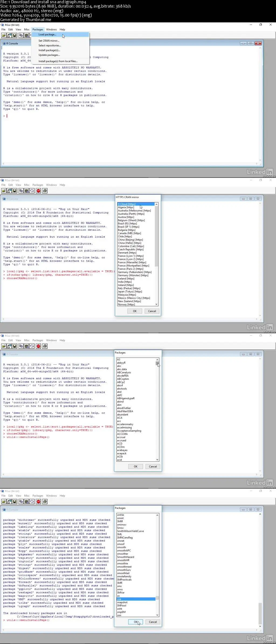276x644 pixels.
Task: Choose Install package(s)... menu entry
Action: (x=60, y=50)
